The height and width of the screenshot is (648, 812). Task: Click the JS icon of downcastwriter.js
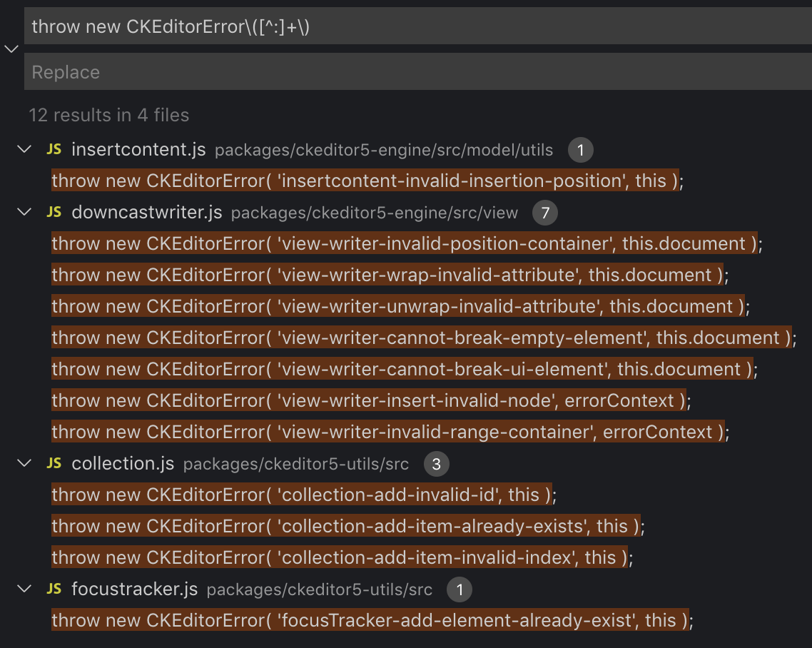coord(54,212)
